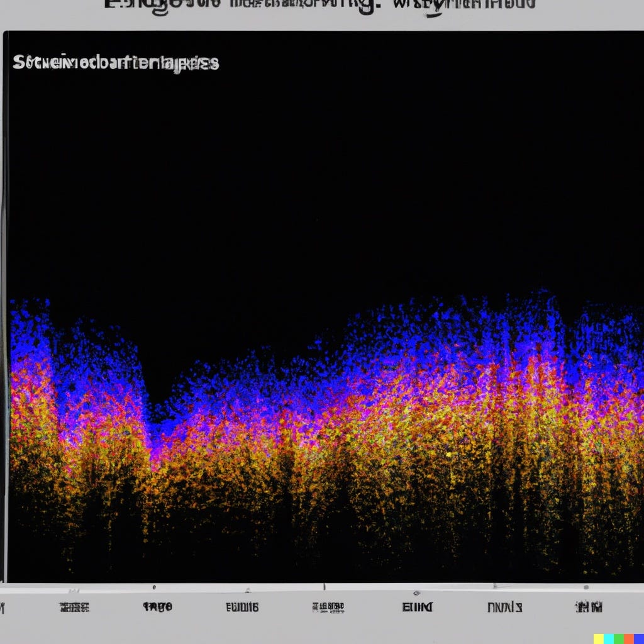Click the center tick mark on the x-axis
The width and height of the screenshot is (644, 644).
324,586
